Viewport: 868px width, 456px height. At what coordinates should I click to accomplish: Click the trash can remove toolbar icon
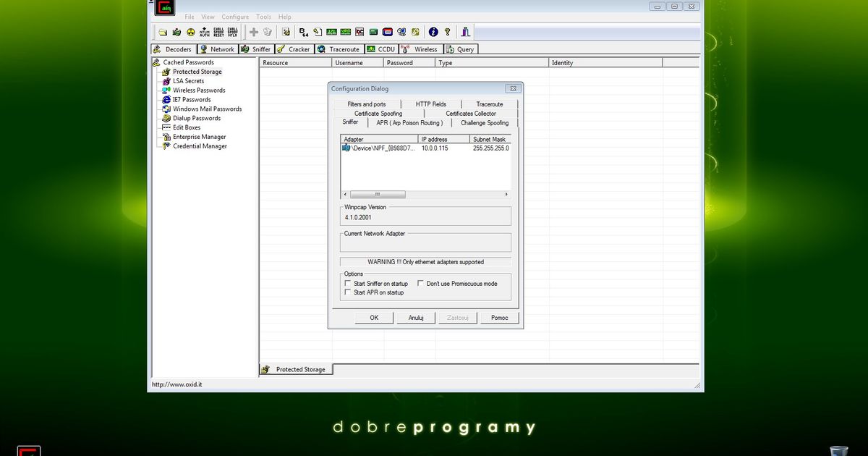click(268, 32)
